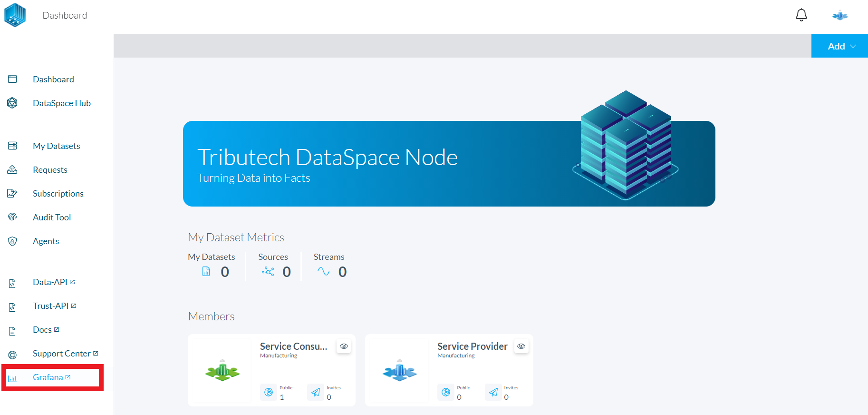Screen dimensions: 868x415
Task: Expand the Add dropdown button
Action: (839, 46)
